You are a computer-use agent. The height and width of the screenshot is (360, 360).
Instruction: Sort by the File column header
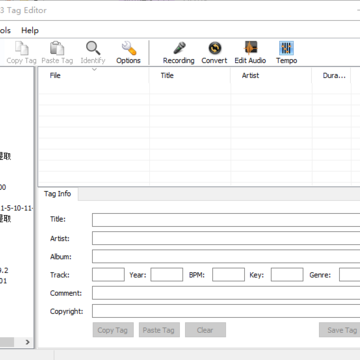tap(94, 76)
